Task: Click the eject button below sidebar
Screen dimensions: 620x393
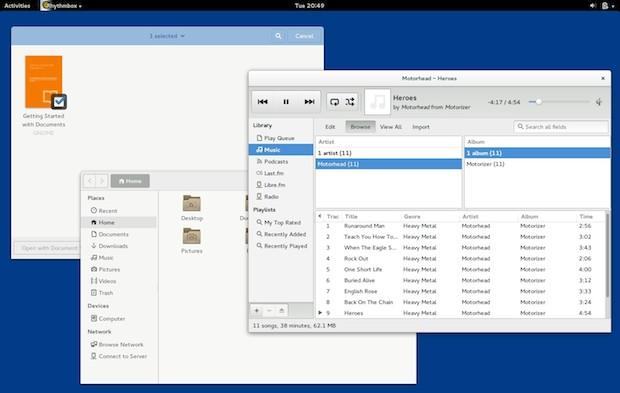Action: point(282,311)
